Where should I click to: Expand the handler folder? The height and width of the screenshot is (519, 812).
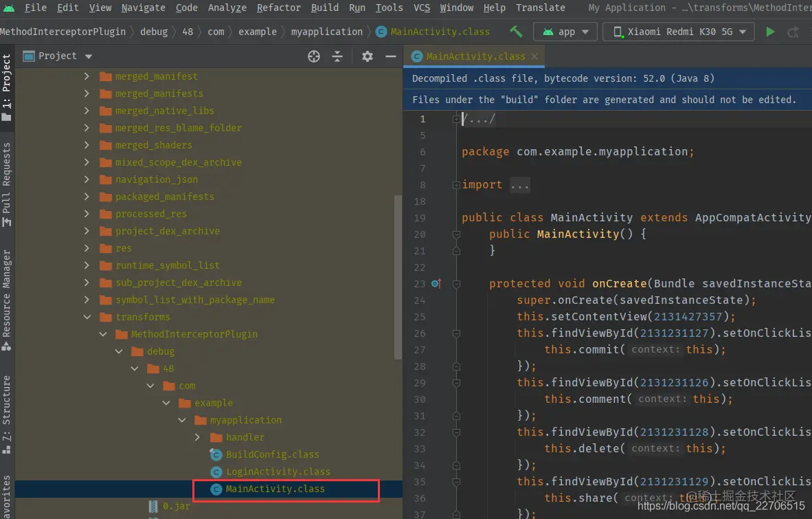[197, 437]
